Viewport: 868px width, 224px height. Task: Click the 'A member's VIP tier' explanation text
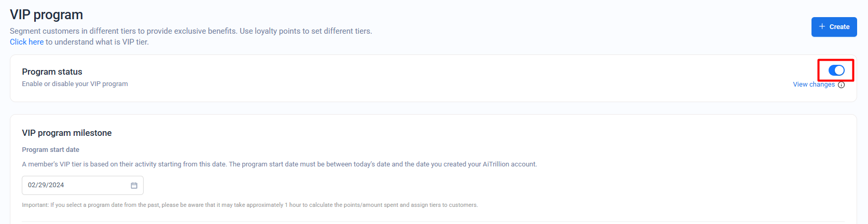click(279, 164)
